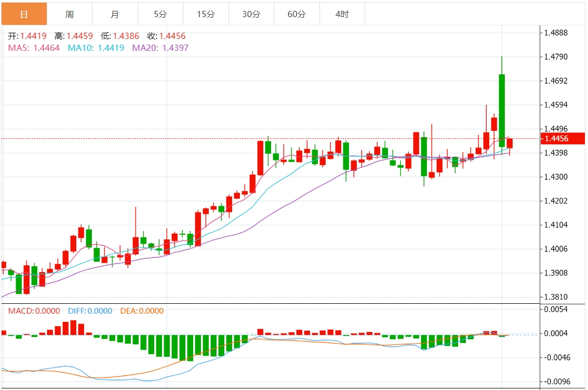The height and width of the screenshot is (390, 588).
Task: Click the opening price 开:1.4419
Action: click(28, 36)
